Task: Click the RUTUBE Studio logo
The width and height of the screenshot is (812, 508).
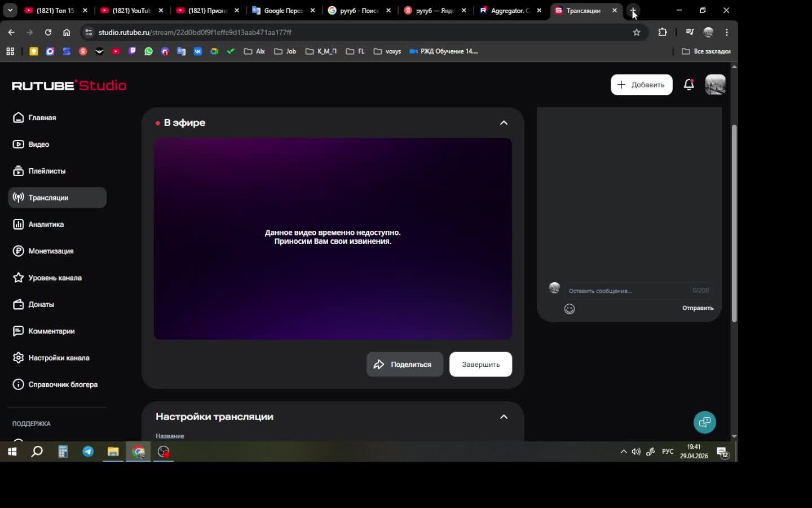Action: pyautogui.click(x=69, y=85)
